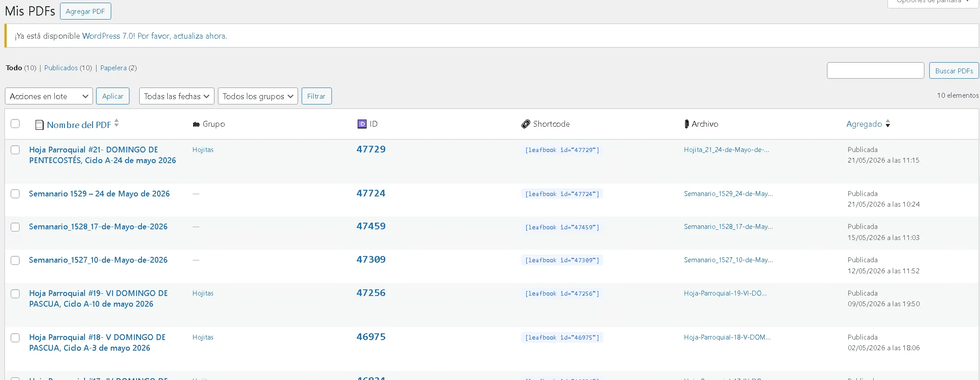
Task: Click the 'Por favor, actualiza ahora' link
Action: tap(181, 36)
